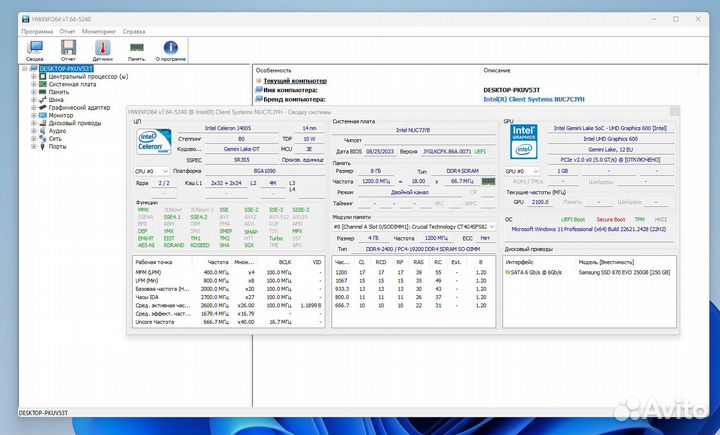Click the Intel(R) Client Systems NUC7CJYH link
The height and width of the screenshot is (435, 720).
(x=534, y=99)
